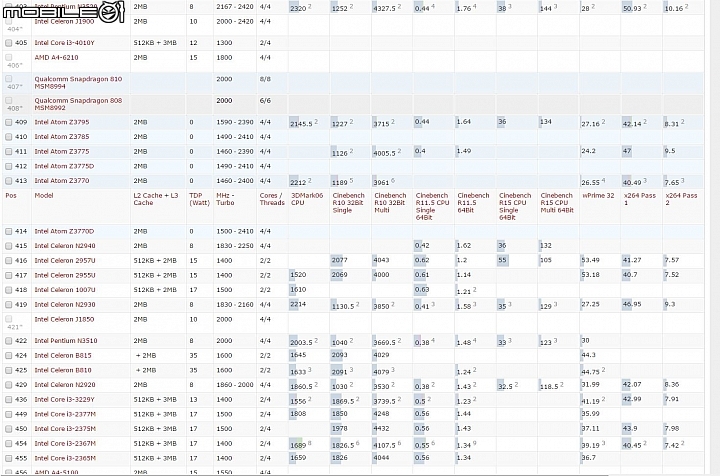Sort by Cores / Threads column header
This screenshot has height=476, width=720.
pos(272,199)
